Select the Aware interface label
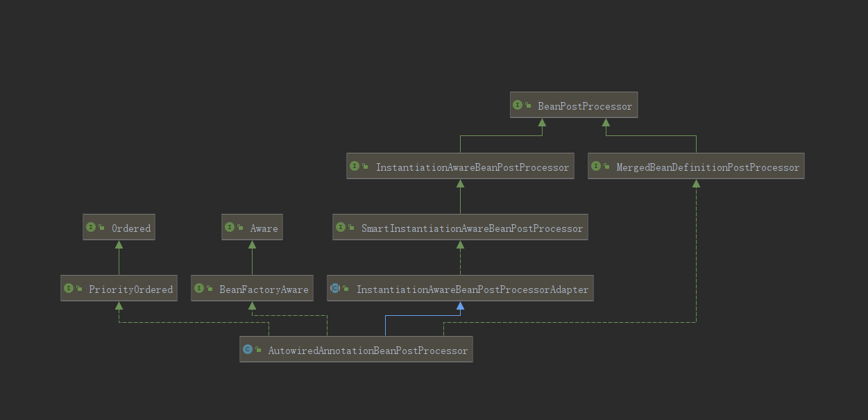The width and height of the screenshot is (868, 420). pos(264,228)
